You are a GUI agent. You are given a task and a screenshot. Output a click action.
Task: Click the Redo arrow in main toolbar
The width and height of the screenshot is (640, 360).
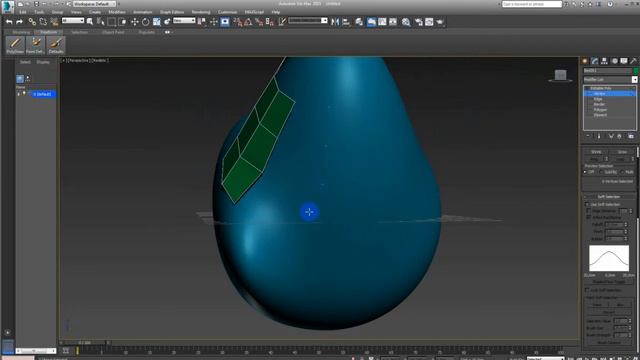19,22
